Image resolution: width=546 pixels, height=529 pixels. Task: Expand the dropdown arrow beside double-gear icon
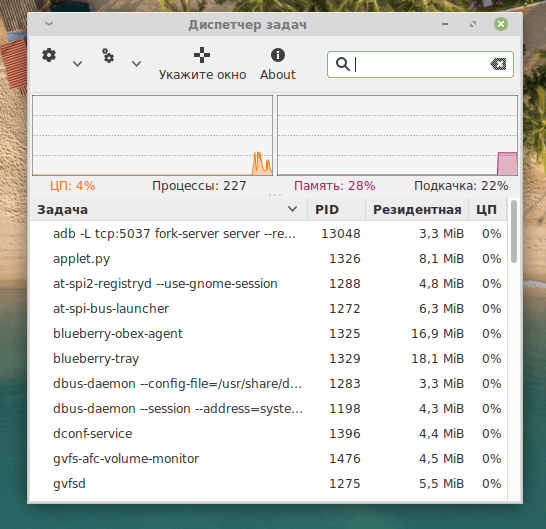click(x=136, y=63)
